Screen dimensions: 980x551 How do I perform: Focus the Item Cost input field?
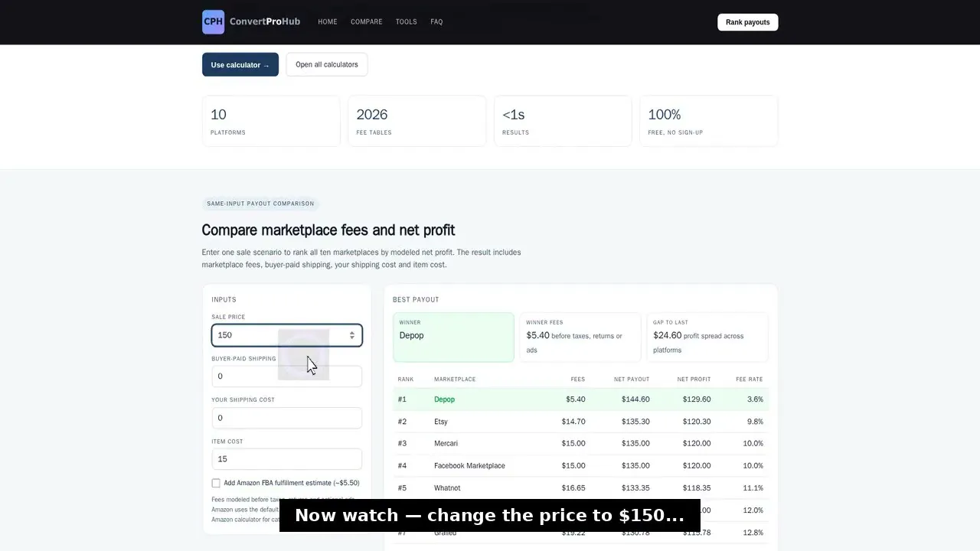[286, 459]
